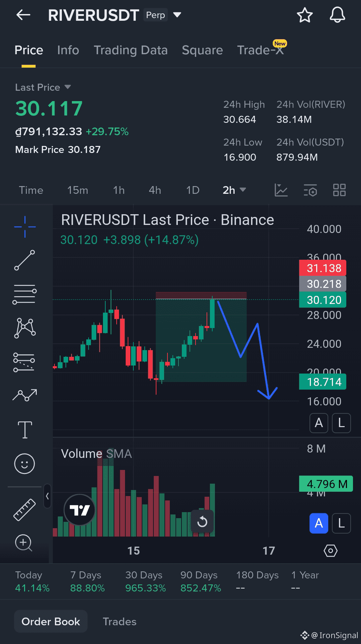Toggle log scale L on volume pane
This screenshot has height=644, width=361.
click(x=341, y=523)
